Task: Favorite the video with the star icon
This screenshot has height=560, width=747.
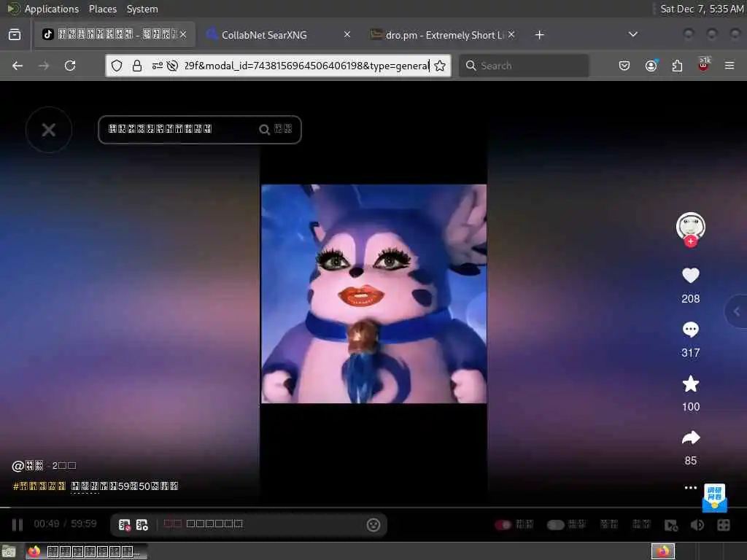Action: point(690,384)
